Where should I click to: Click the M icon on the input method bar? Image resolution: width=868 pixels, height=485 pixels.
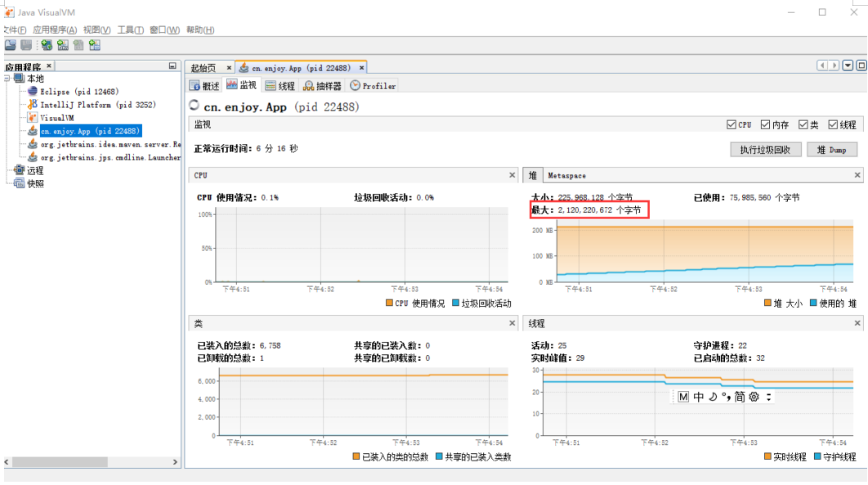683,397
